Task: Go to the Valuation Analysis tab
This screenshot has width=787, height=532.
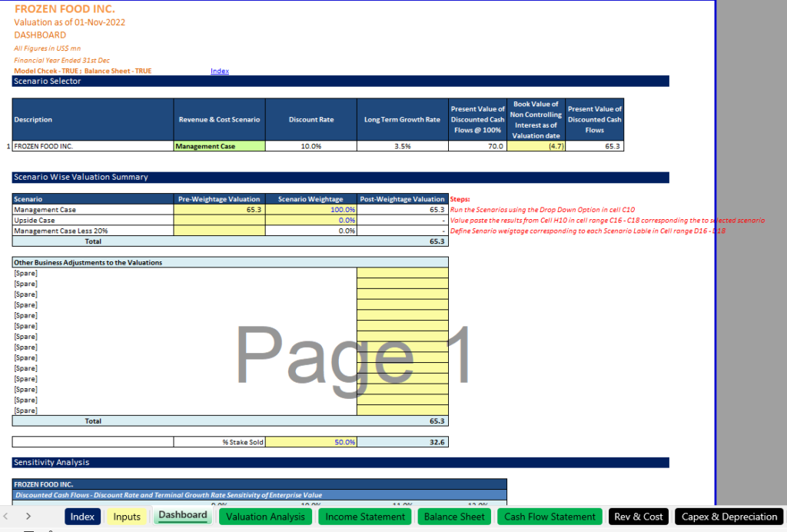Action: (265, 517)
